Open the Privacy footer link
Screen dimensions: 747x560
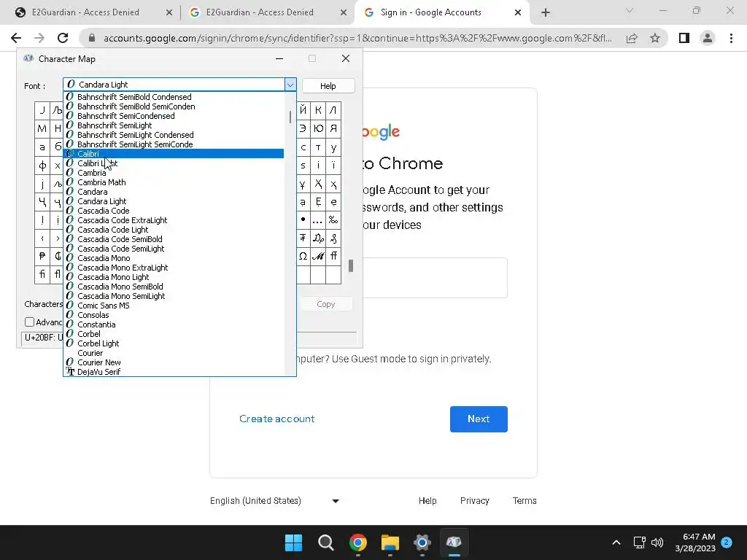(x=474, y=501)
